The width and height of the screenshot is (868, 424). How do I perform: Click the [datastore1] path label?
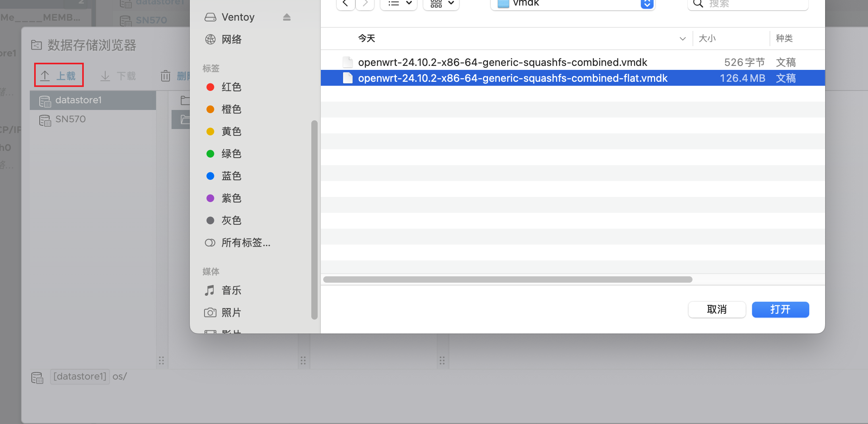tap(80, 376)
